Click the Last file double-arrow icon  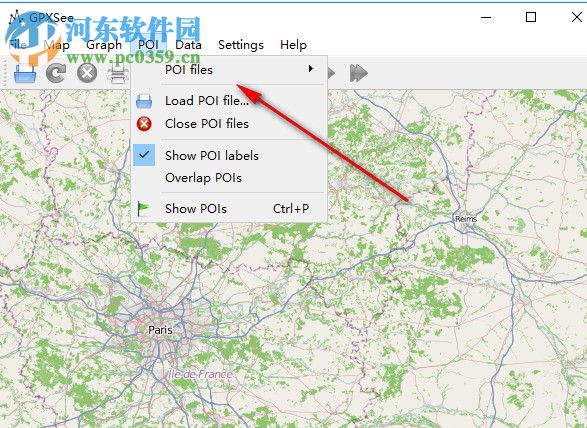click(x=359, y=73)
